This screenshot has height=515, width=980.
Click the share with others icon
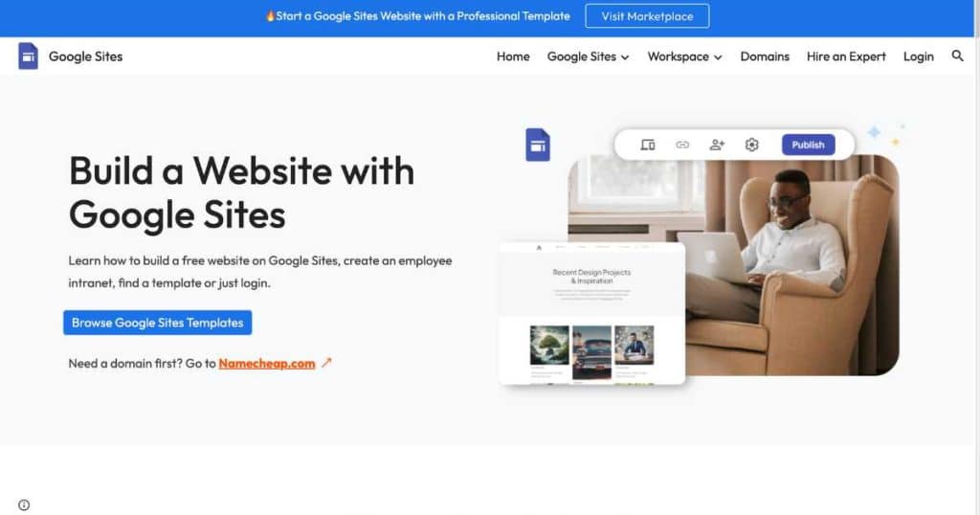pos(717,145)
